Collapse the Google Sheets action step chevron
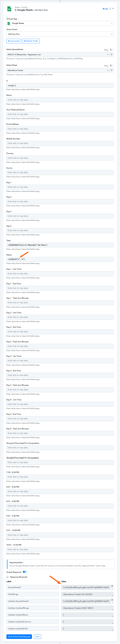This screenshot has width=120, height=644. pyautogui.click(x=113, y=9)
